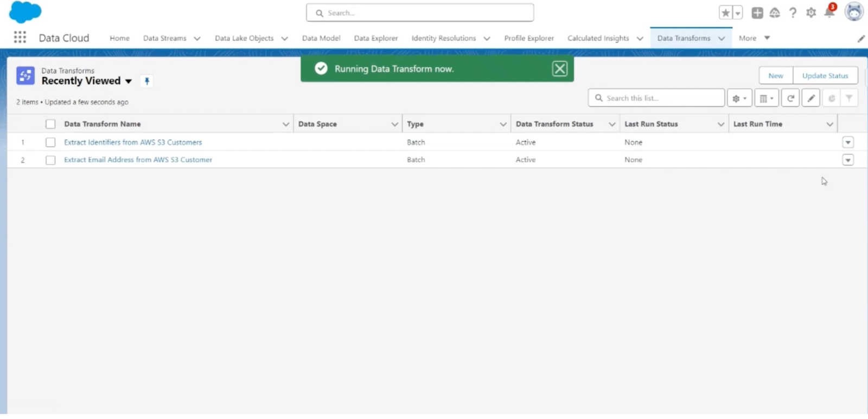Expand the Identity Resolutions tab chevron
The height and width of the screenshot is (419, 868).
487,38
